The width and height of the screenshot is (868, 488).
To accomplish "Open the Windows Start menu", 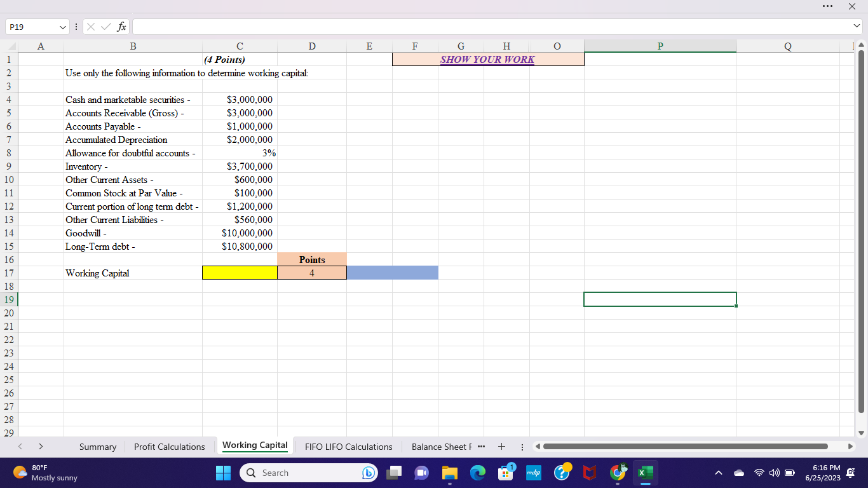I will (224, 473).
